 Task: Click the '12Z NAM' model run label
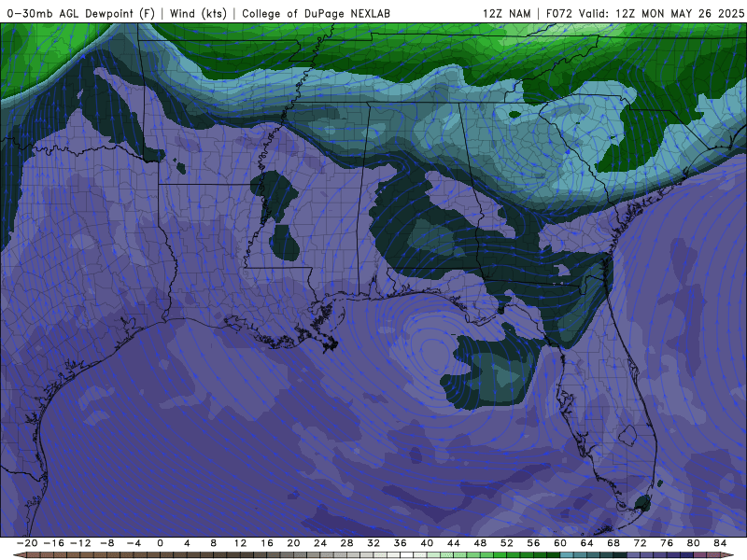click(x=507, y=13)
